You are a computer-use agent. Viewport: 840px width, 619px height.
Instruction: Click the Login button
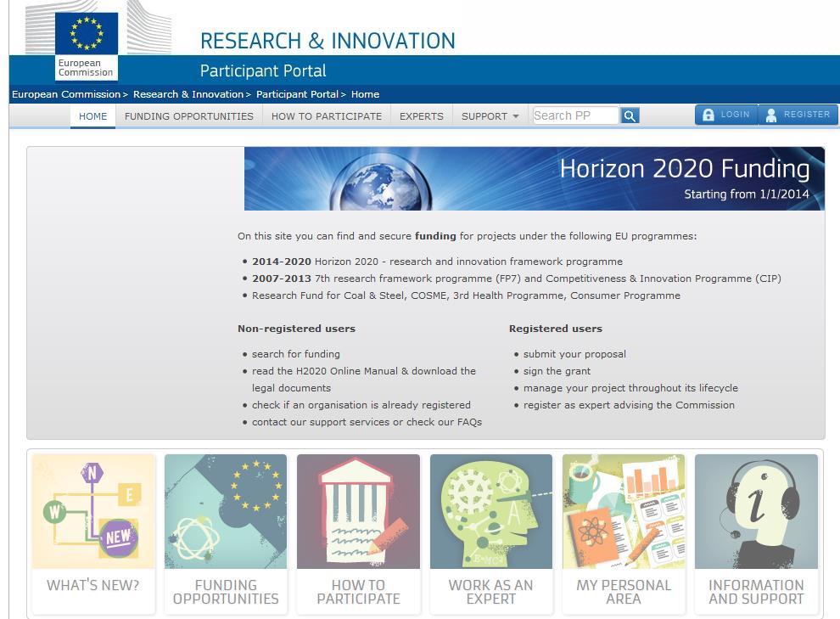click(x=726, y=115)
